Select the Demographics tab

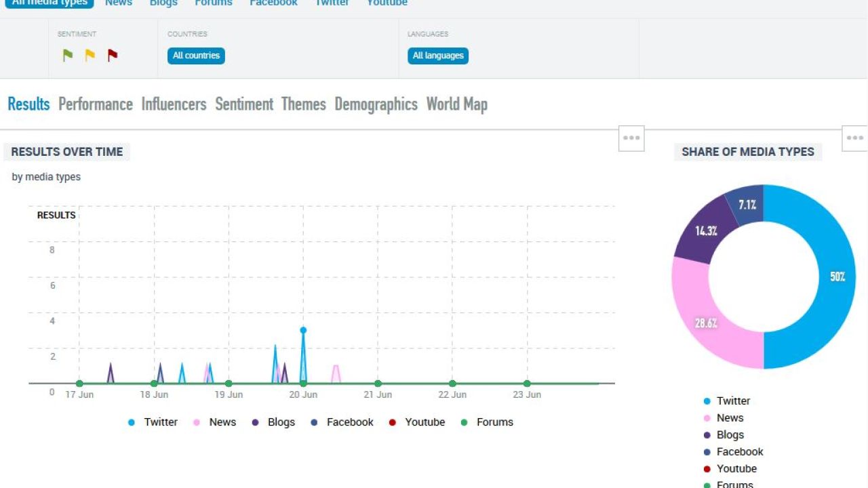coord(376,104)
